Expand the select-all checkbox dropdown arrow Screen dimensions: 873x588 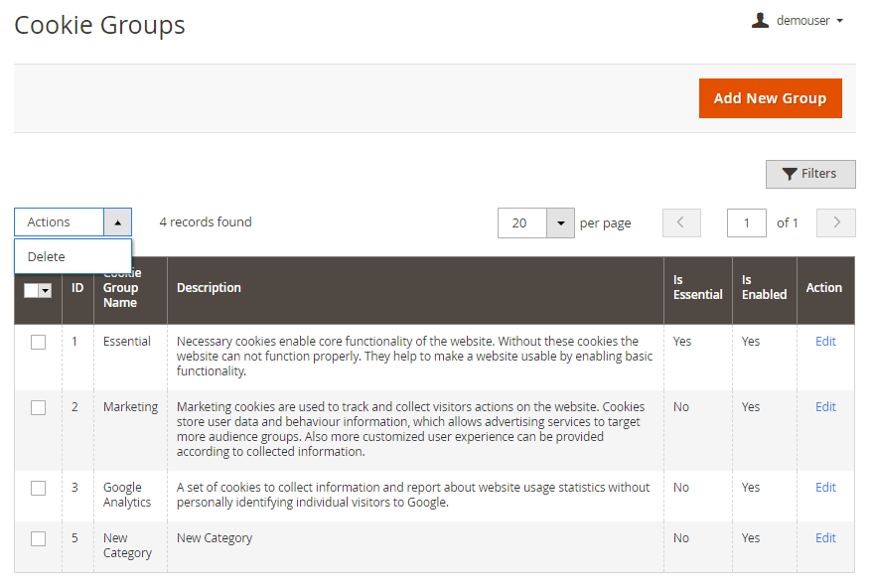[x=46, y=290]
